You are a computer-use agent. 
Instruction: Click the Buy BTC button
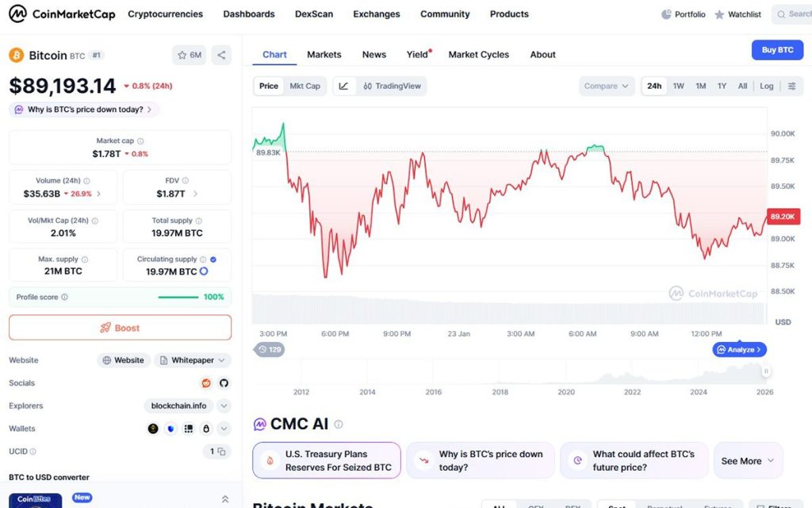(x=777, y=50)
